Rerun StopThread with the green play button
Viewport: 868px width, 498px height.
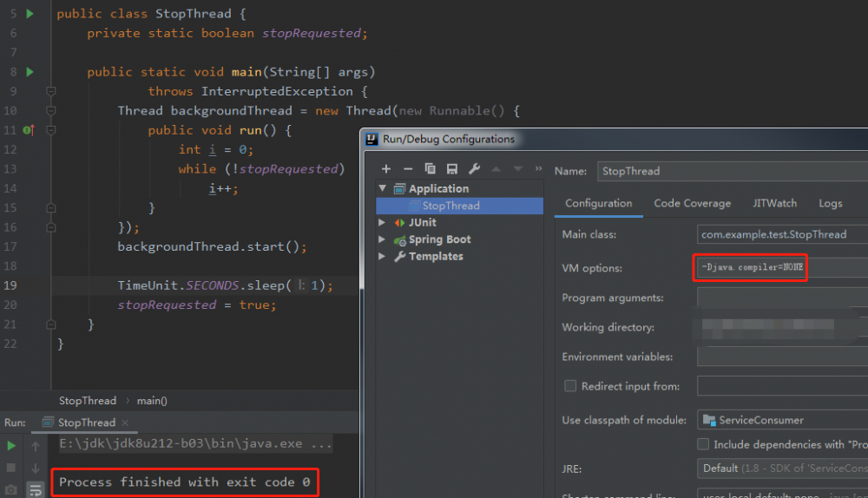tap(11, 445)
